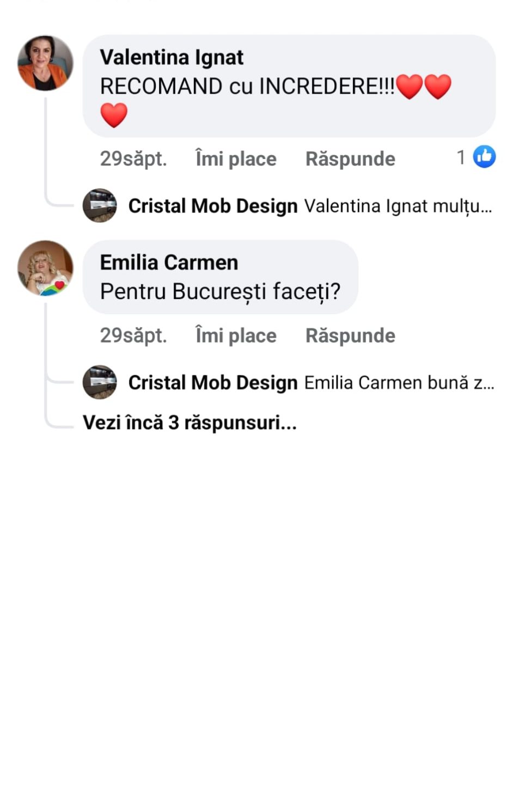Open Valentina Ignat's profile picture
The height and width of the screenshot is (812, 513).
(45, 63)
